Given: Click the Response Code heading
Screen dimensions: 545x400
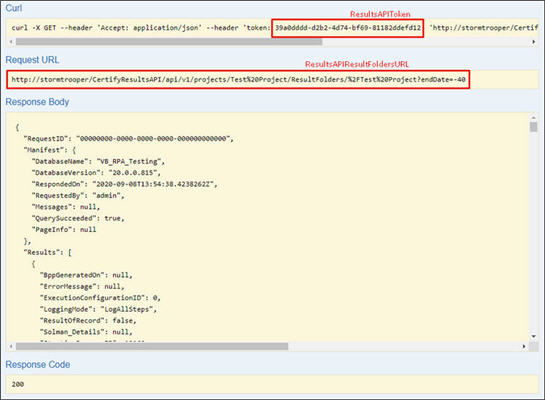Looking at the screenshot, I should click(38, 365).
